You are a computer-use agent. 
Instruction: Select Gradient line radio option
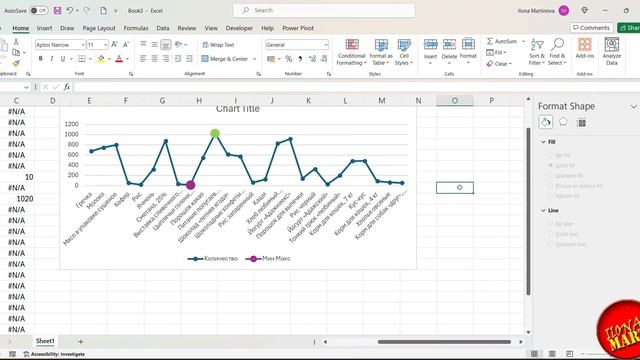pyautogui.click(x=551, y=244)
